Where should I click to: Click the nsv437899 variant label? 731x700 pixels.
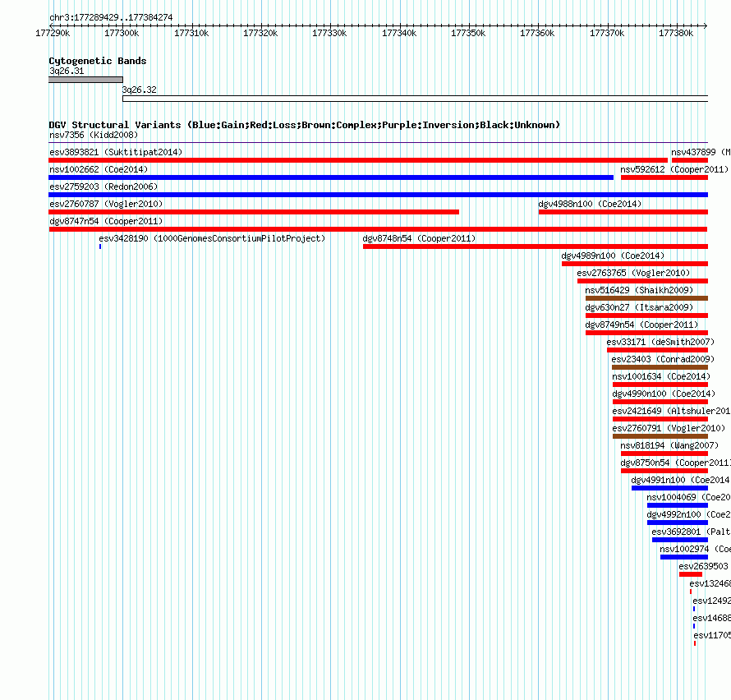(701, 152)
